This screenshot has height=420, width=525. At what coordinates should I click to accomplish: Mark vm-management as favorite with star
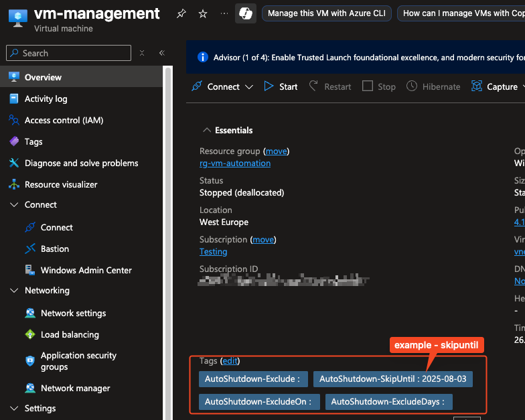[203, 13]
